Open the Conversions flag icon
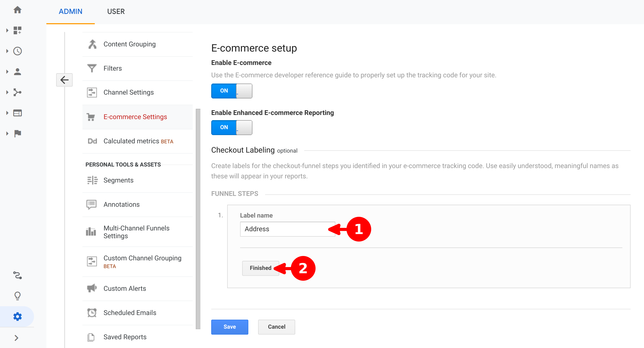The height and width of the screenshot is (348, 644). (17, 134)
